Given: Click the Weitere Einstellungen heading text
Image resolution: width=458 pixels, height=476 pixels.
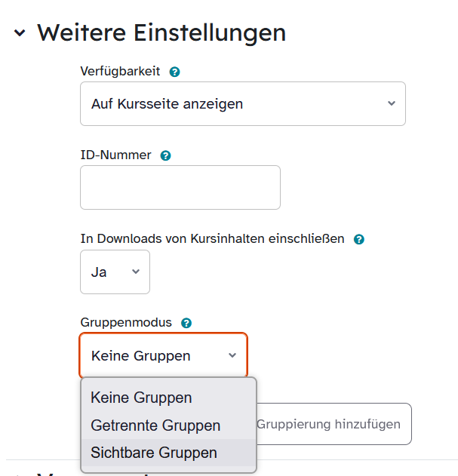Looking at the screenshot, I should pyautogui.click(x=161, y=33).
